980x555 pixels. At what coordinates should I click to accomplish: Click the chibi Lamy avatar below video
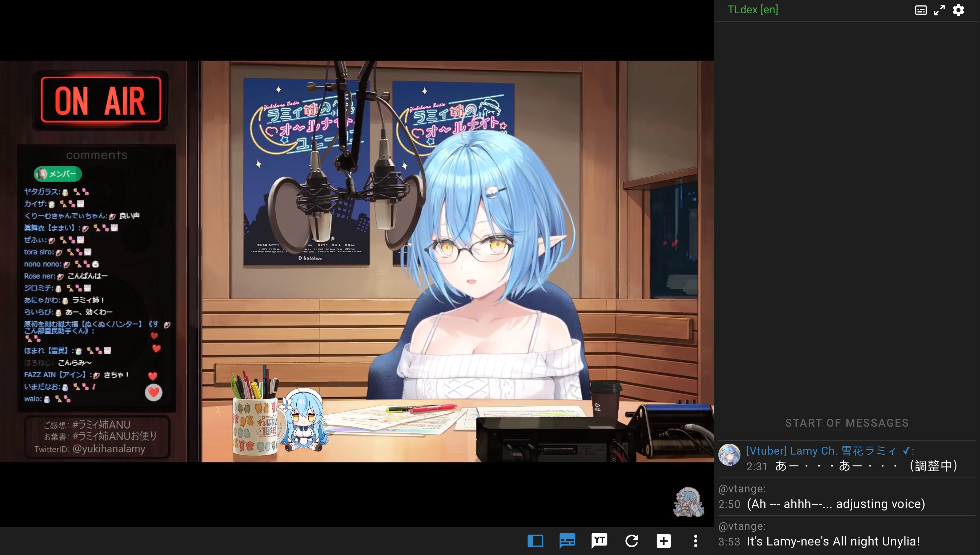[x=689, y=502]
